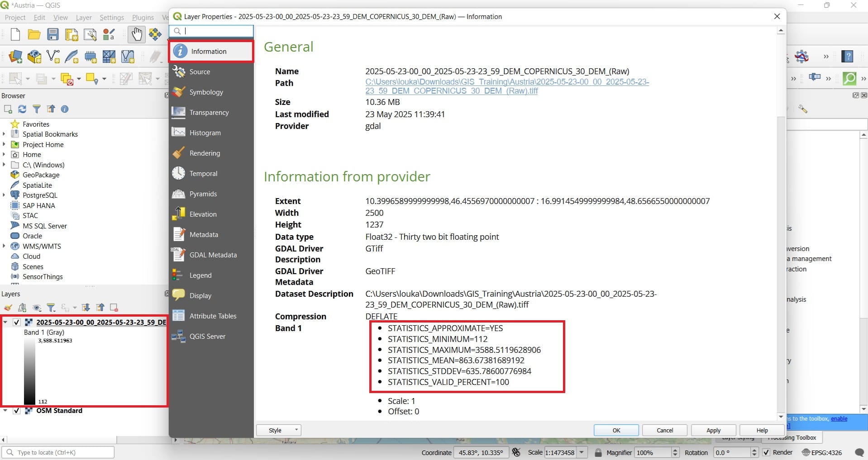Collapse the DEM COPERNICUS layer legend
The height and width of the screenshot is (460, 868).
coord(5,322)
